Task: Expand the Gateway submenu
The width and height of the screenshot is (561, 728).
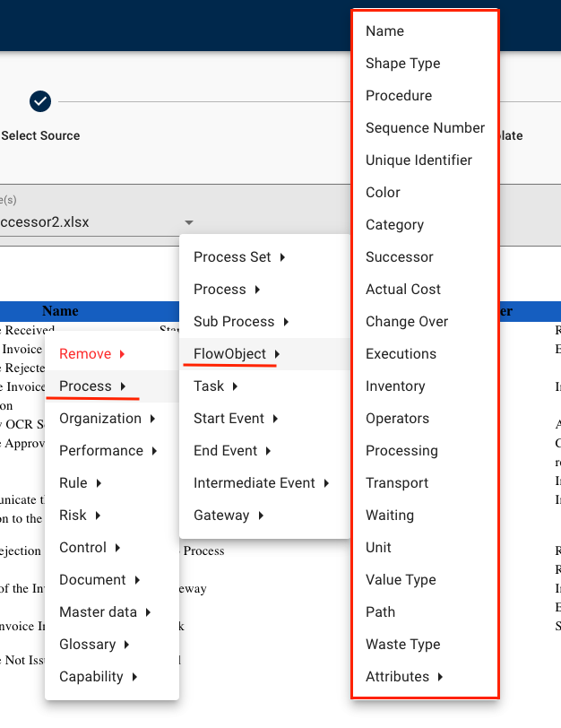Action: [x=228, y=516]
